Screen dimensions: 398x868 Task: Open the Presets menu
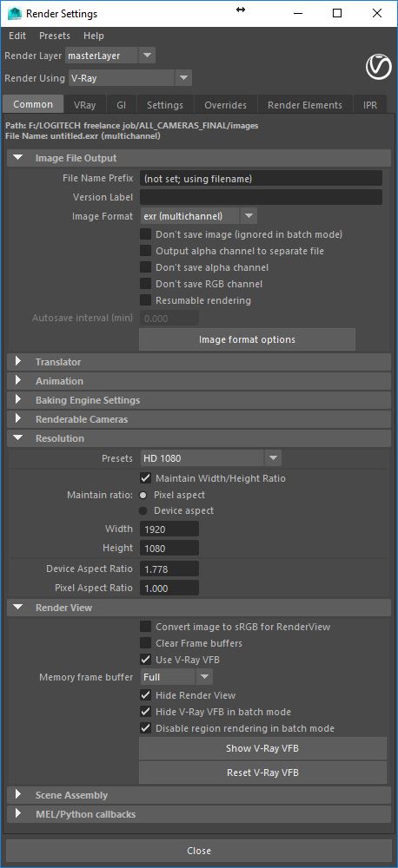(55, 36)
